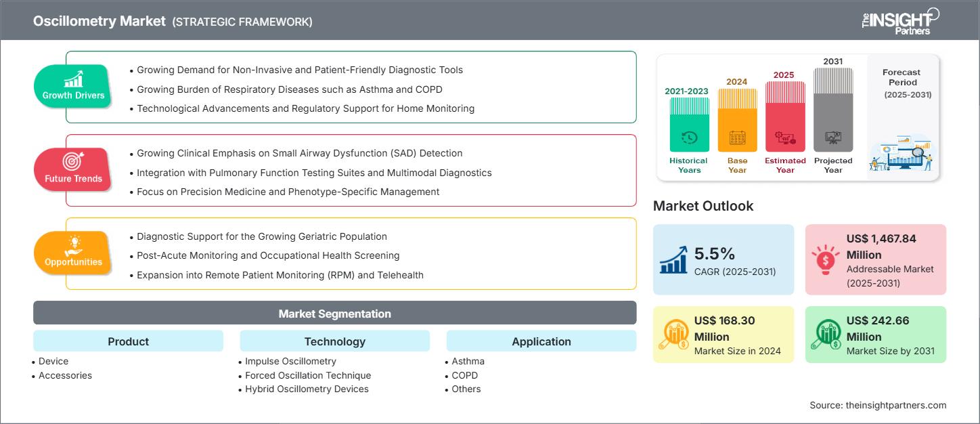This screenshot has width=980, height=424.
Task: Click the Market Segmentation gray header bar
Action: (334, 314)
